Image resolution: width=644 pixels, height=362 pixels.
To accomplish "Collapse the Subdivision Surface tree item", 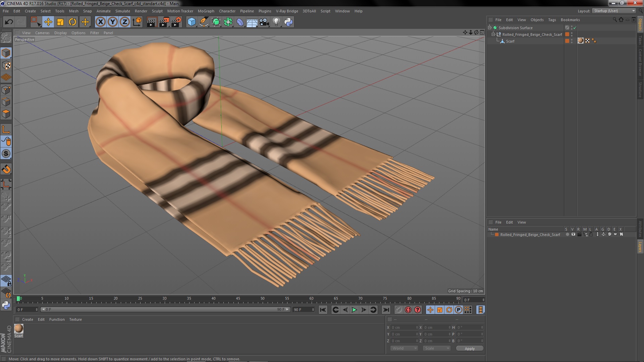I will (x=490, y=28).
